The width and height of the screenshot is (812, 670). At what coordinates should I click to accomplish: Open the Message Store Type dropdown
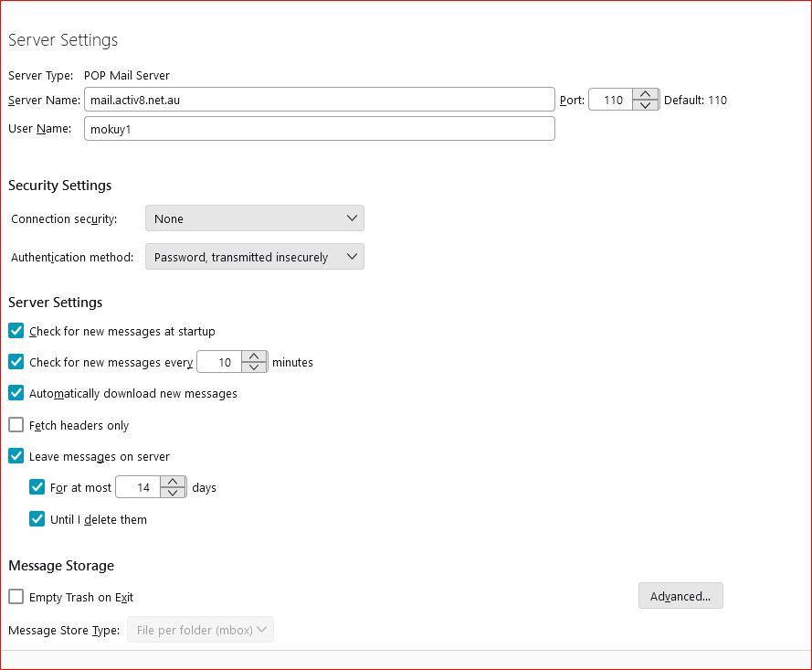coord(200,630)
